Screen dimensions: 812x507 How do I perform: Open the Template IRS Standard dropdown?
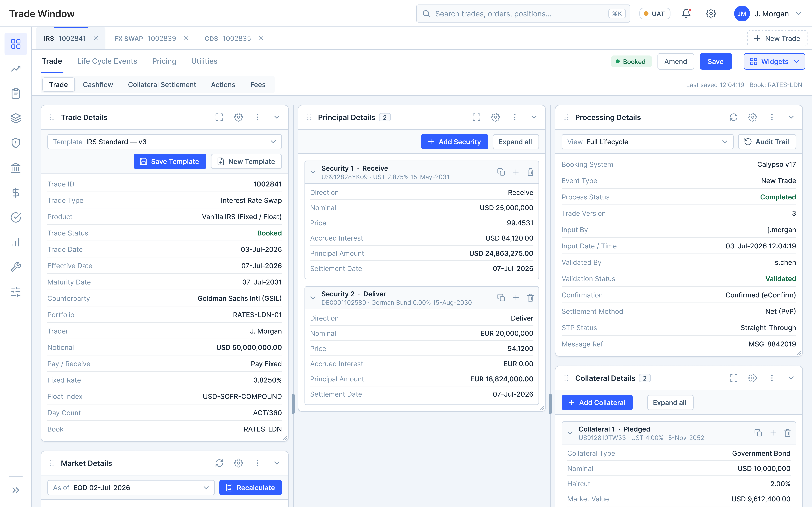tap(164, 142)
